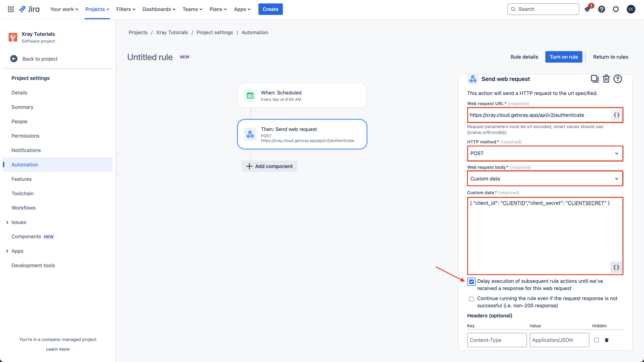Insert smart value in Web request URL
Viewport: 644px width, 362px height.
coord(617,115)
